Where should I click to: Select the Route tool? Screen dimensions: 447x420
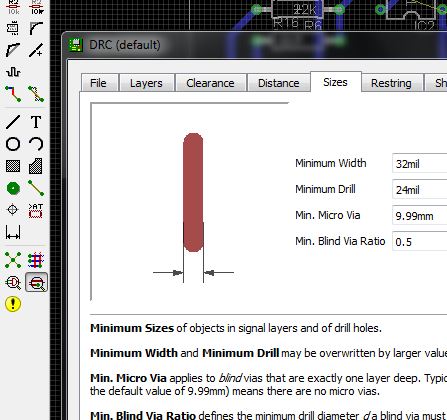tap(13, 94)
